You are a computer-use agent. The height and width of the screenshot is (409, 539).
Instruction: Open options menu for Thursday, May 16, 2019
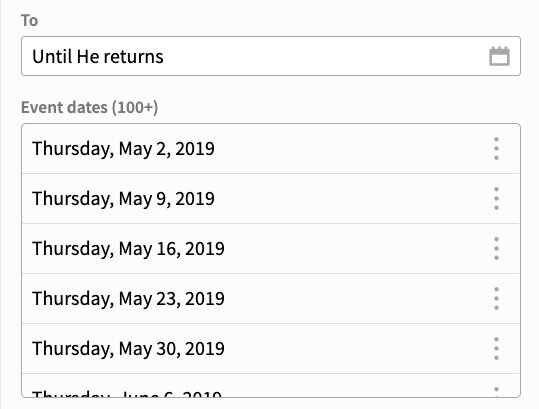(496, 248)
